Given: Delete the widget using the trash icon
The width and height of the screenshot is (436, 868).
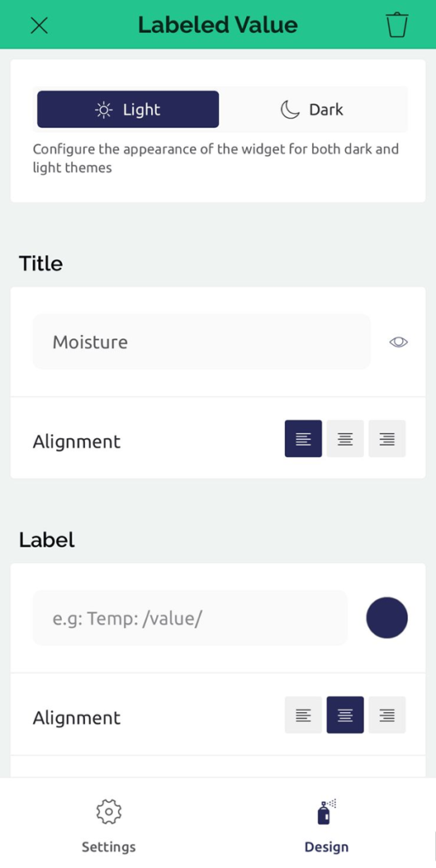Looking at the screenshot, I should [x=397, y=25].
